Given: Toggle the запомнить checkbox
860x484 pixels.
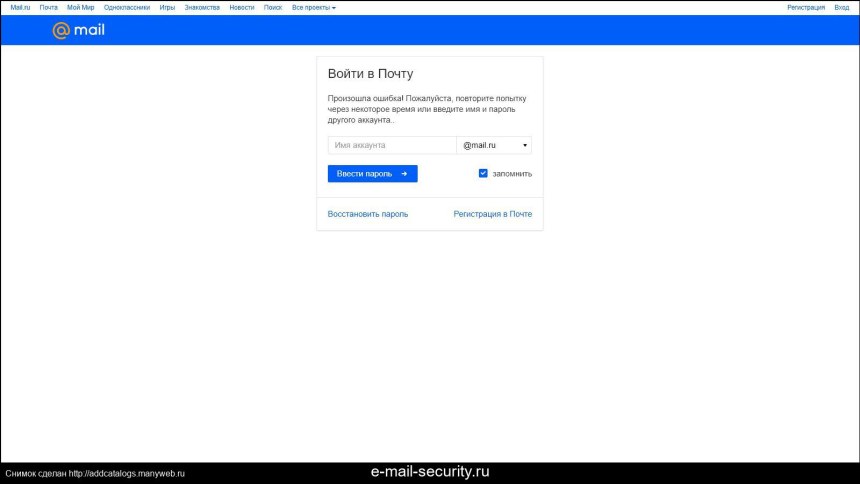Looking at the screenshot, I should pyautogui.click(x=483, y=173).
